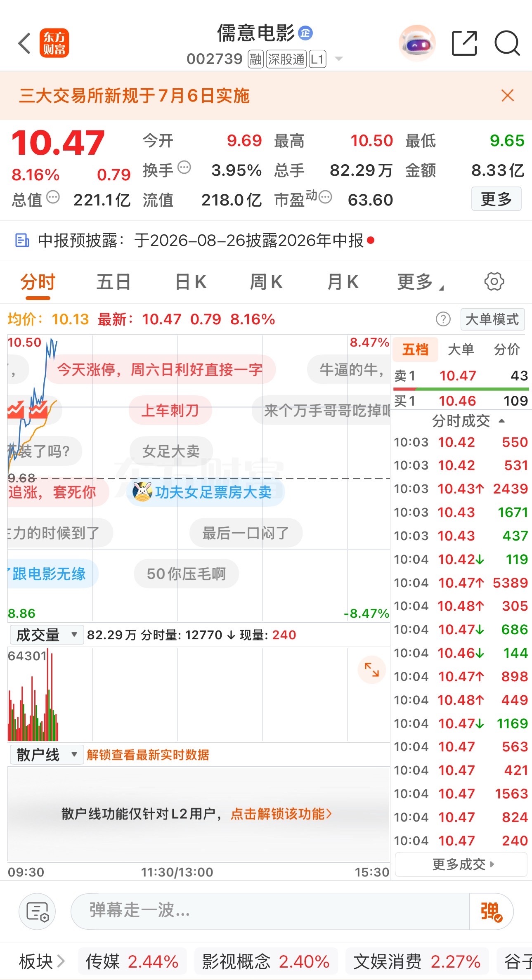Tap 点击解锁该功能 link
Viewport: 532px width, 980px height.
281,814
